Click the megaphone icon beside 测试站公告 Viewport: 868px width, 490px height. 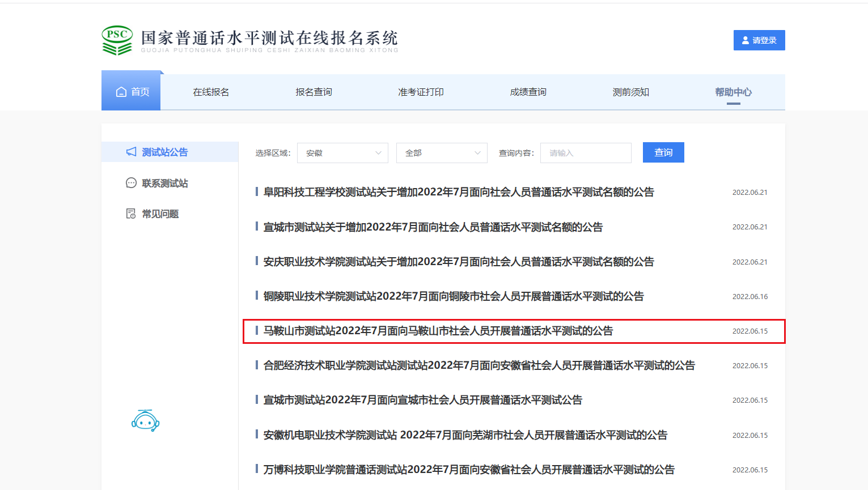click(x=131, y=152)
